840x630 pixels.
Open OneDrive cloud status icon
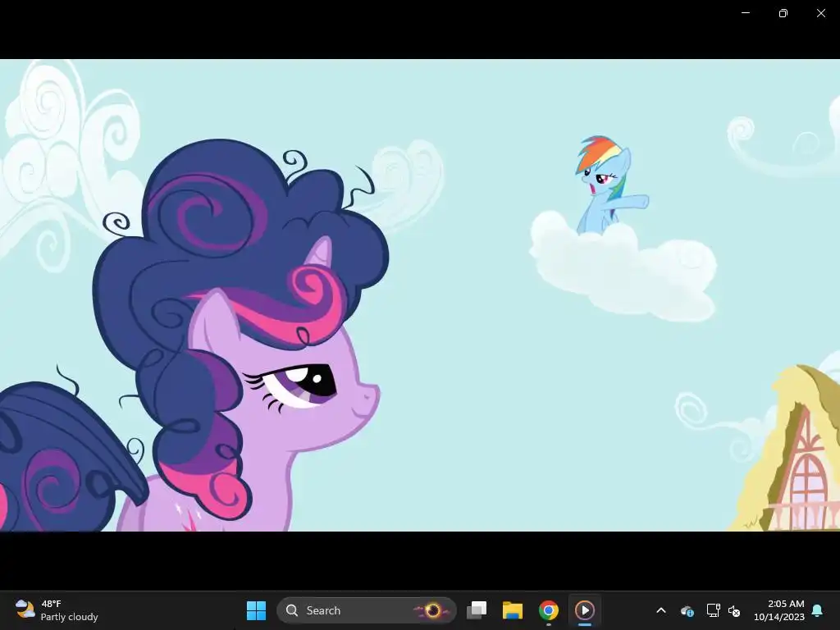pos(687,610)
